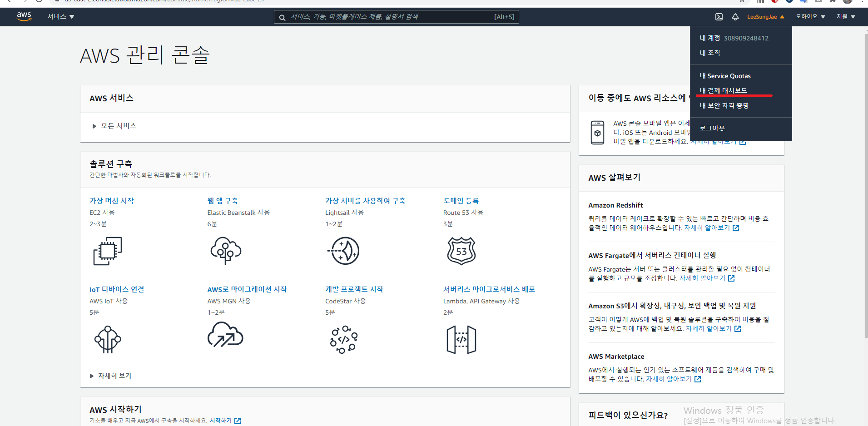
Task: Open the notifications bell icon
Action: pos(735,17)
